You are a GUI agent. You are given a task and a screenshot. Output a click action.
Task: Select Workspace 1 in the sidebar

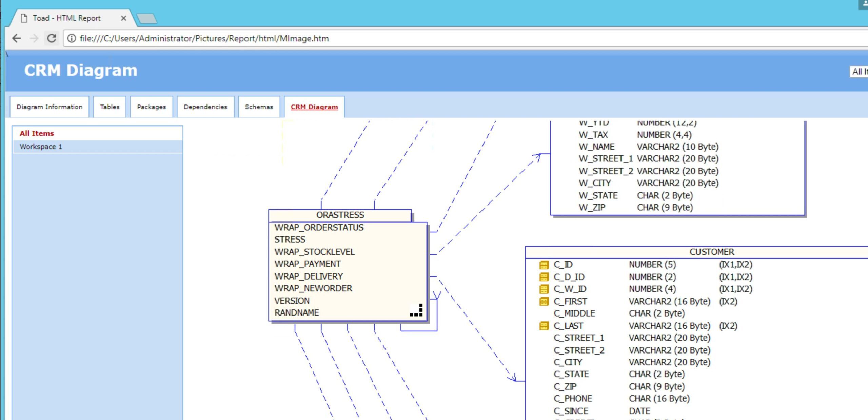[40, 147]
